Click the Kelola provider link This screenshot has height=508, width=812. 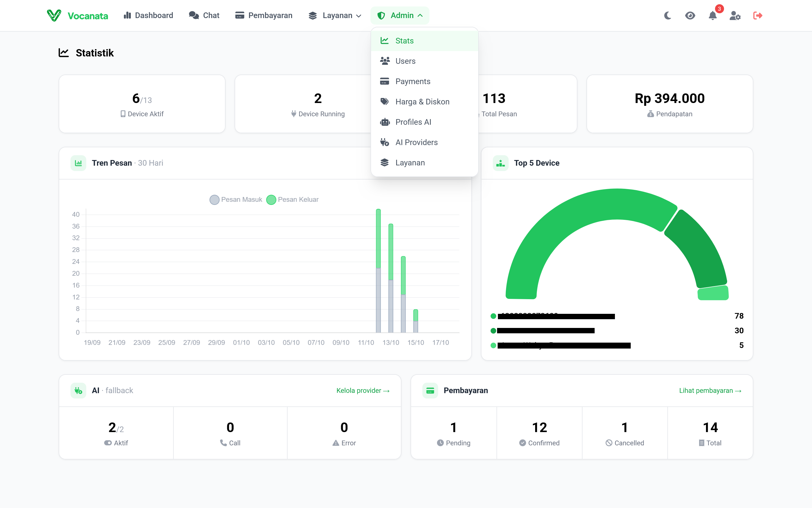tap(363, 390)
